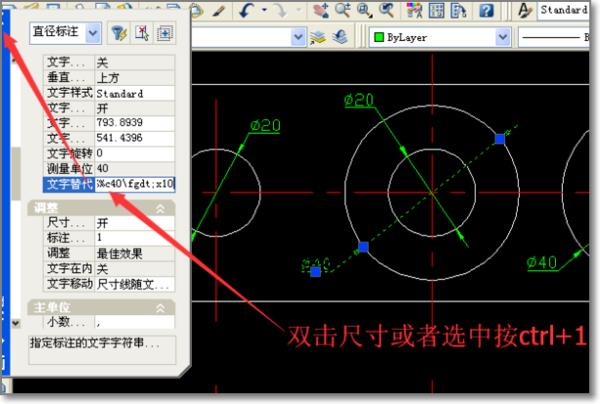Viewport: 600px width, 404px height.
Task: Toggle the PICKADD value button
Action: click(164, 33)
